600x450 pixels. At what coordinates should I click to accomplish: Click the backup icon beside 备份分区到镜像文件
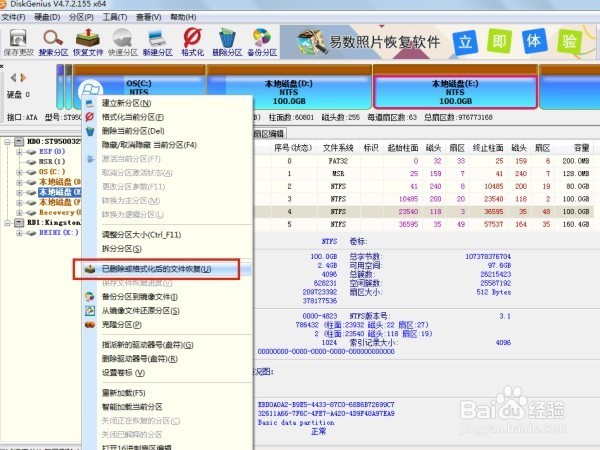coord(90,297)
